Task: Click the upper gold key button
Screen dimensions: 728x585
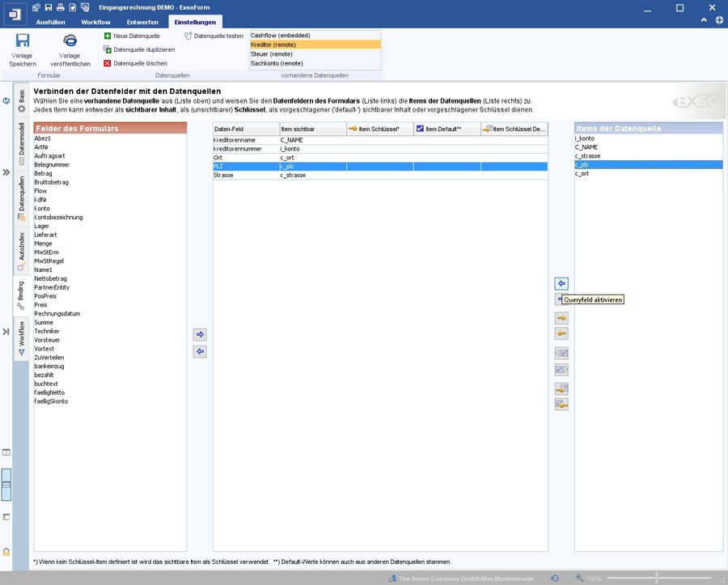Action: [x=561, y=318]
